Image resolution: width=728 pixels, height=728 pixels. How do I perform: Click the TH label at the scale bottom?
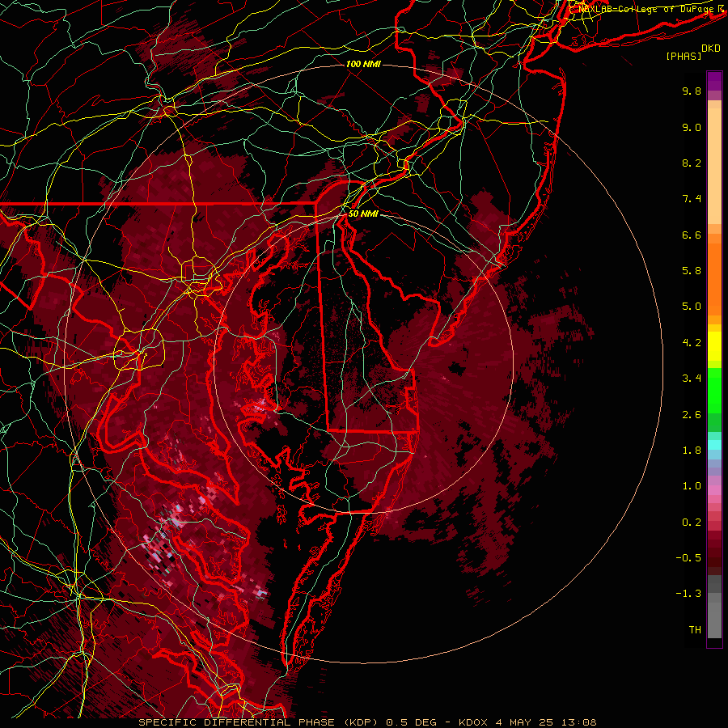click(695, 630)
